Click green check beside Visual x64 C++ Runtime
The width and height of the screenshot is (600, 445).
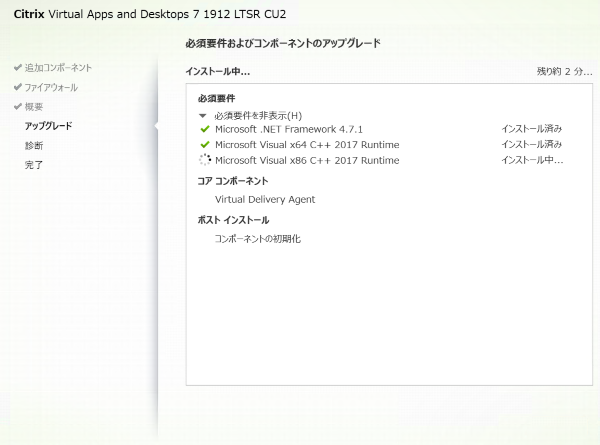[205, 145]
